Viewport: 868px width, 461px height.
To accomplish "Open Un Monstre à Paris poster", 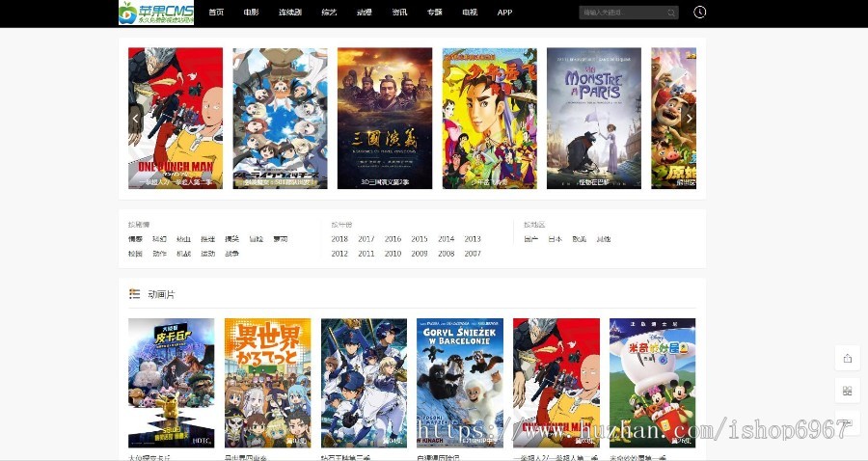I will pos(594,119).
